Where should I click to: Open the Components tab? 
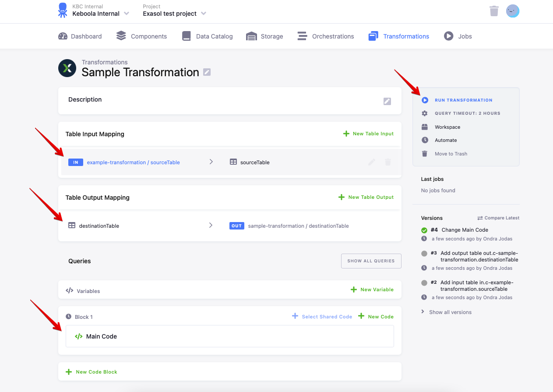pyautogui.click(x=142, y=36)
